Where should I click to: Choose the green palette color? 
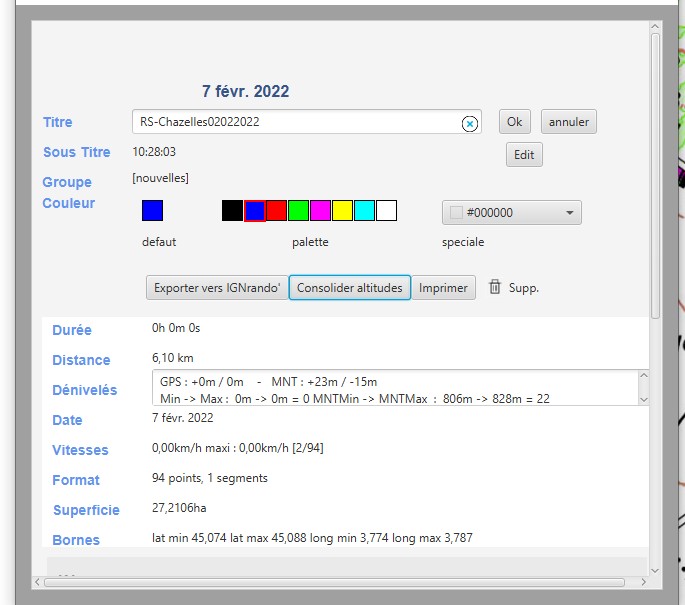298,211
